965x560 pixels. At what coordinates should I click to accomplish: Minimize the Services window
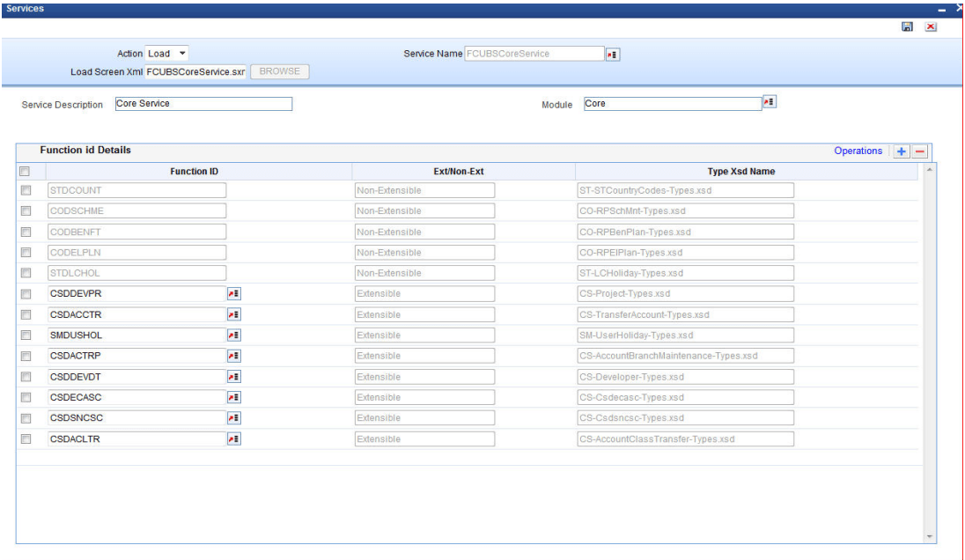(941, 10)
